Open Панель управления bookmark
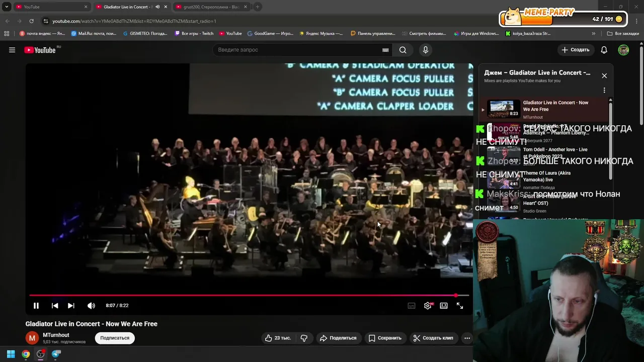Screen dimensions: 644x362 coord(373,34)
